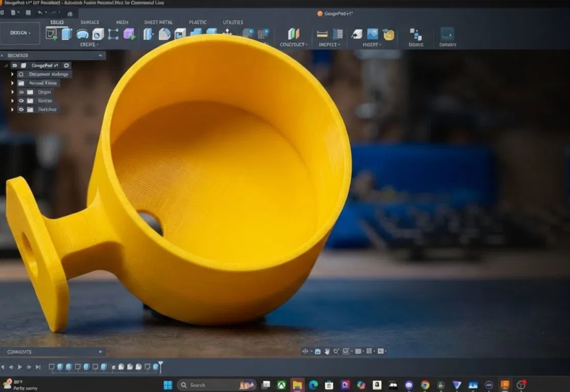The image size is (570, 392).
Task: Select the Create Sketch tool icon
Action: click(51, 34)
